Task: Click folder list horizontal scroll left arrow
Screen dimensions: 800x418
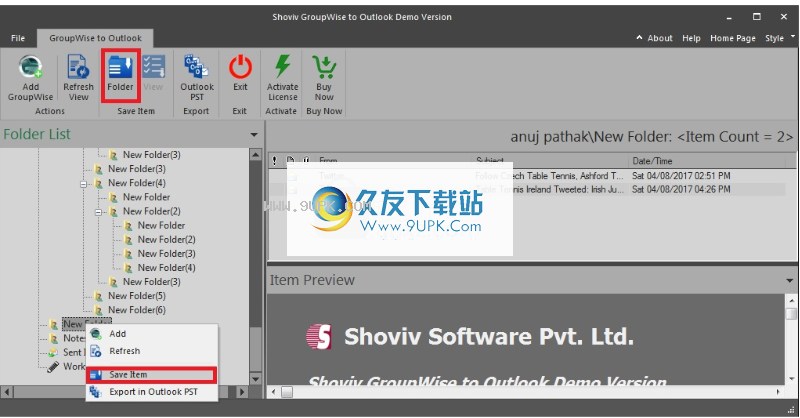Action: (7, 392)
